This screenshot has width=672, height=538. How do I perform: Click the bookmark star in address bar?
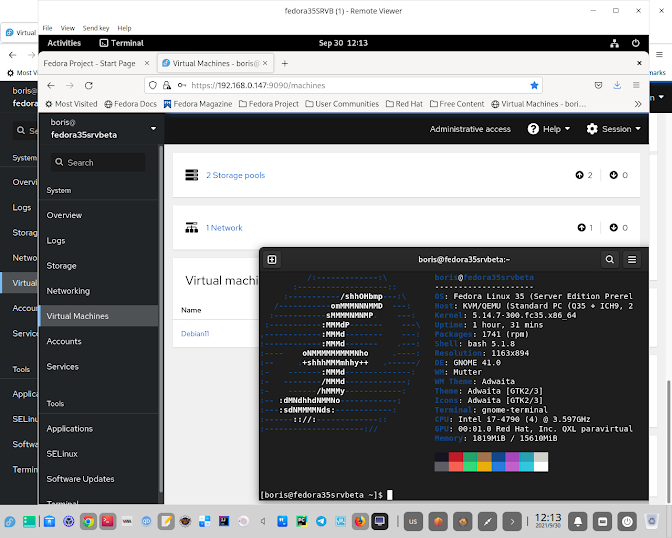tap(534, 85)
